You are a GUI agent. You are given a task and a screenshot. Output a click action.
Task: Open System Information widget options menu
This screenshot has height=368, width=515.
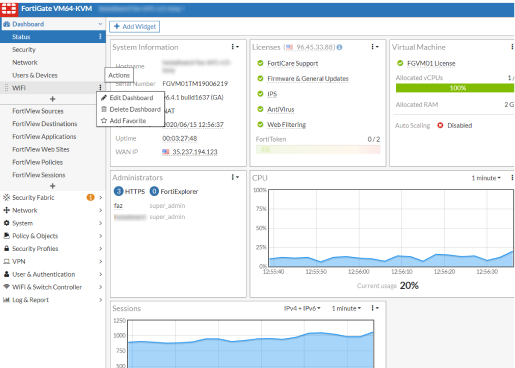point(235,47)
